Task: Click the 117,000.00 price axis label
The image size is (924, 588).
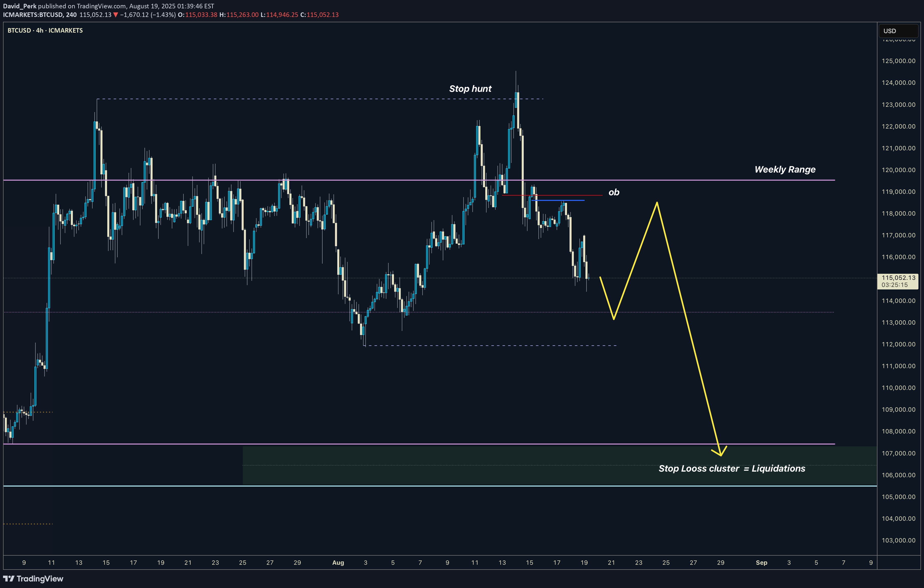Action: coord(898,235)
